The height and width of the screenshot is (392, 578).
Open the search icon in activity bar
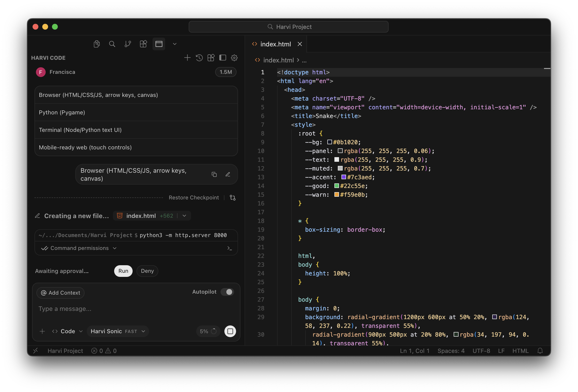coord(112,44)
